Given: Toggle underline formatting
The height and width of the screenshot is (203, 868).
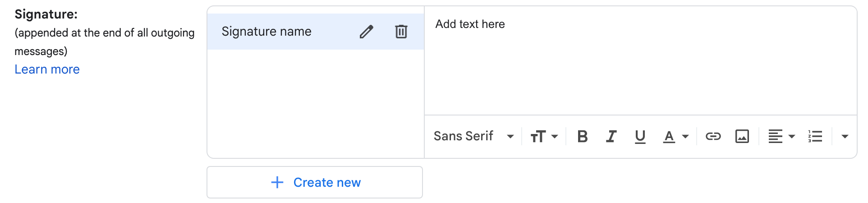Looking at the screenshot, I should click(640, 136).
